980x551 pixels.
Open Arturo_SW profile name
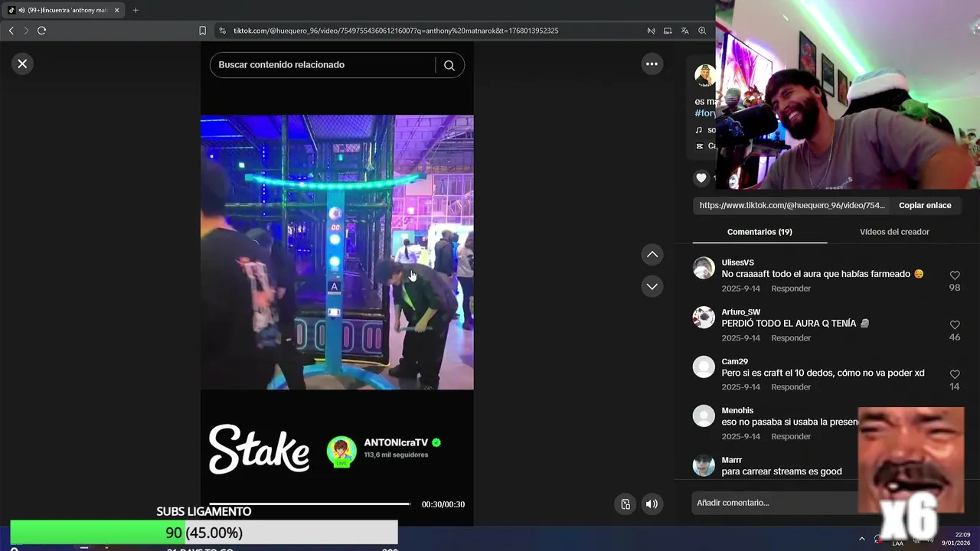(740, 312)
